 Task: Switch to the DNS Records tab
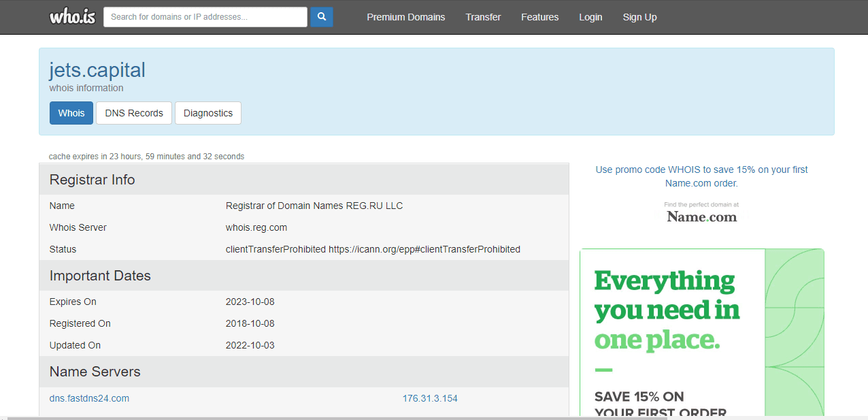[134, 113]
